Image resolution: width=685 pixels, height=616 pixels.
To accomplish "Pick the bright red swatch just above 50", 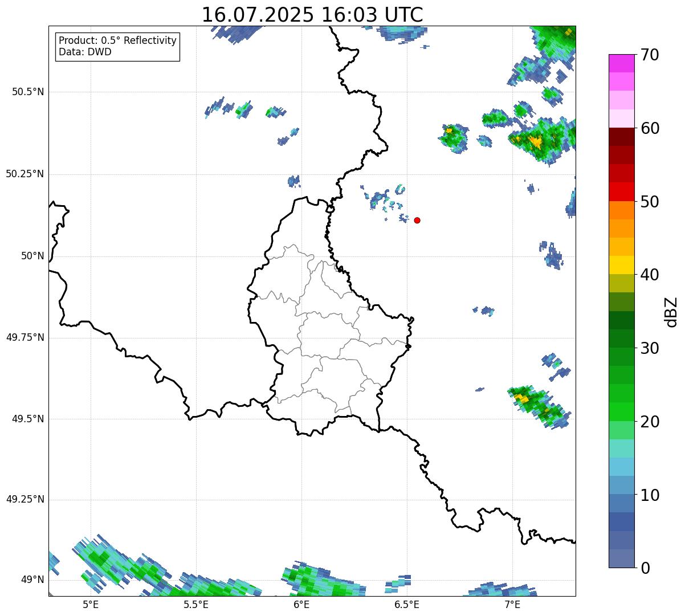I will (x=621, y=192).
